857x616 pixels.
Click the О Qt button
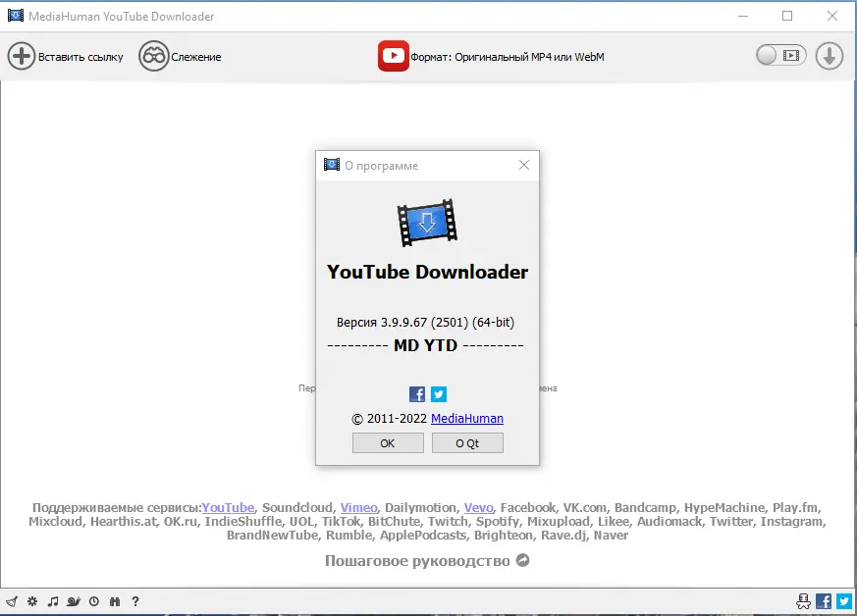(467, 442)
